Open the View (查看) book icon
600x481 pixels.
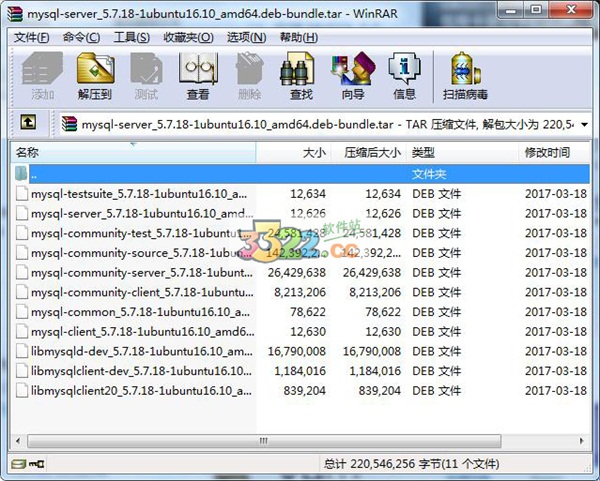198,77
